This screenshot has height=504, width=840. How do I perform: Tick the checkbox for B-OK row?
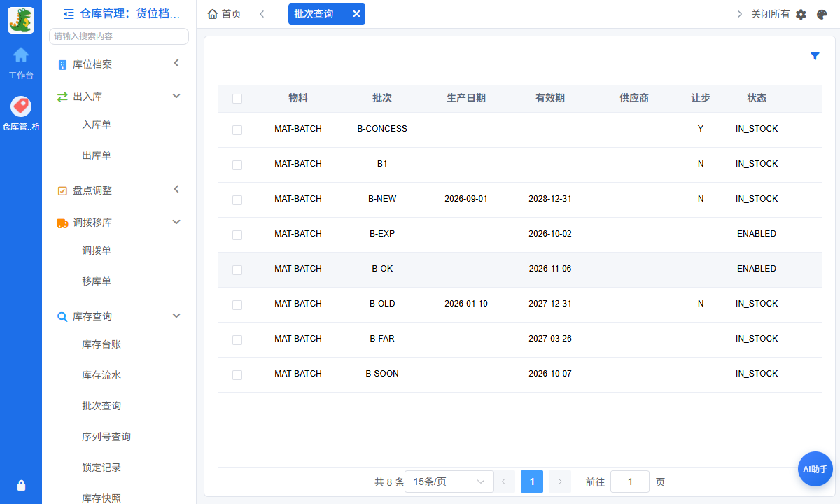(237, 270)
